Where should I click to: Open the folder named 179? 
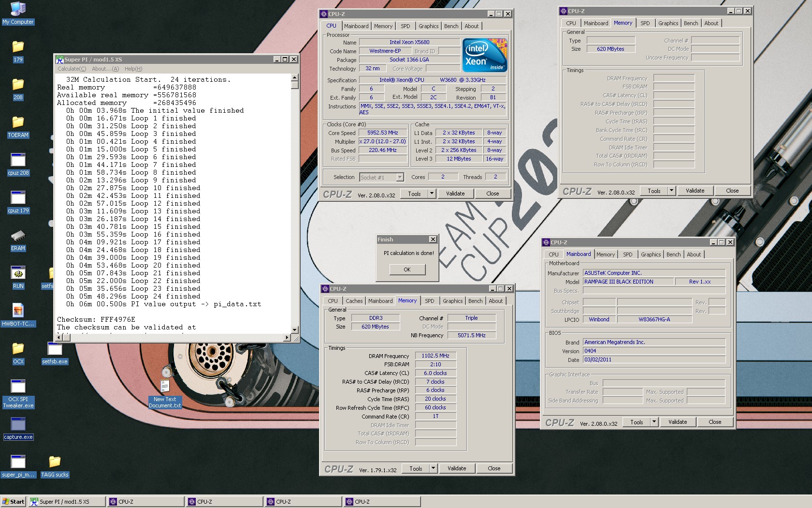point(18,51)
